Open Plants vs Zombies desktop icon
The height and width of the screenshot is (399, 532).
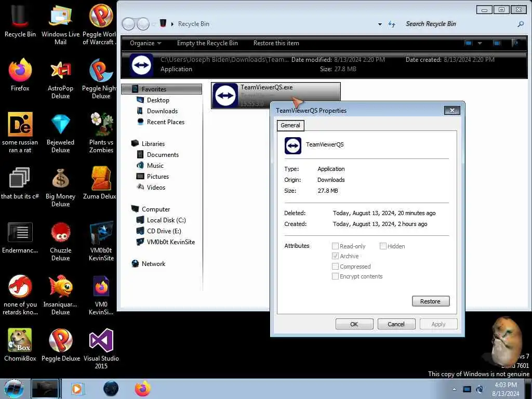[x=101, y=132]
